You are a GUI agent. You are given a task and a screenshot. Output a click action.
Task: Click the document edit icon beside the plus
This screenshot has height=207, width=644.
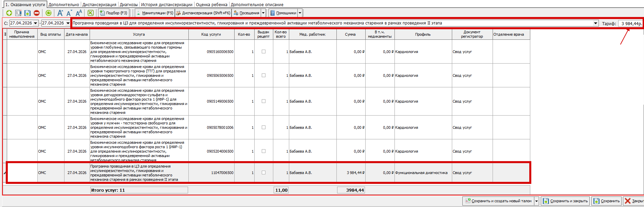(x=18, y=13)
